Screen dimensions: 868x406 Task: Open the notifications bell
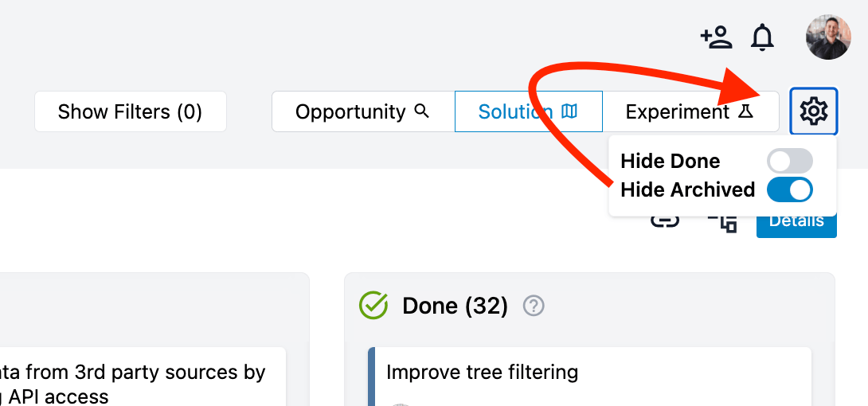click(x=762, y=37)
